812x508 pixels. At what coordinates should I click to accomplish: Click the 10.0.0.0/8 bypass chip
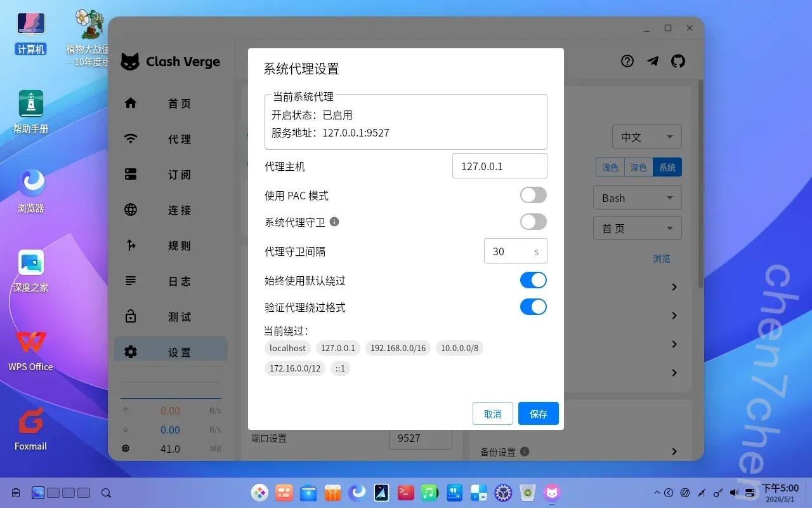pyautogui.click(x=460, y=348)
